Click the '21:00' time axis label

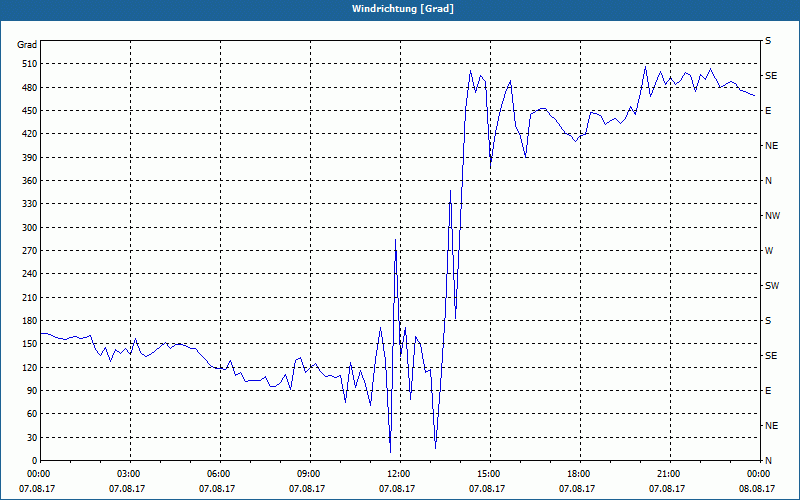point(670,474)
